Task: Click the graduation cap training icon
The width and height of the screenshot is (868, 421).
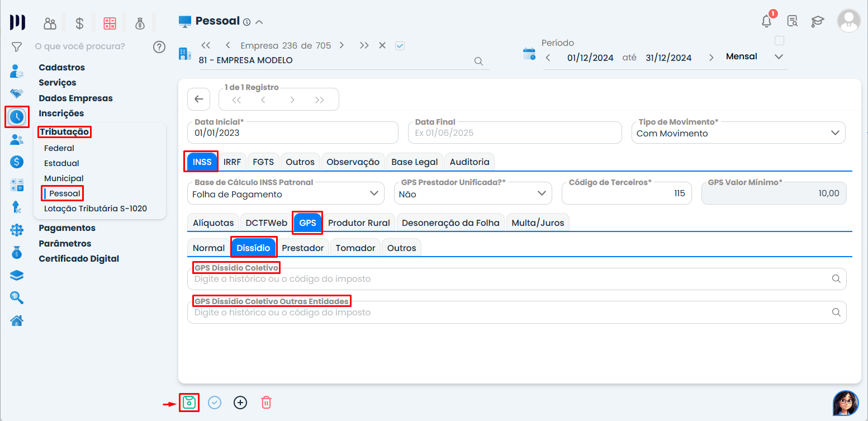Action: click(x=818, y=21)
